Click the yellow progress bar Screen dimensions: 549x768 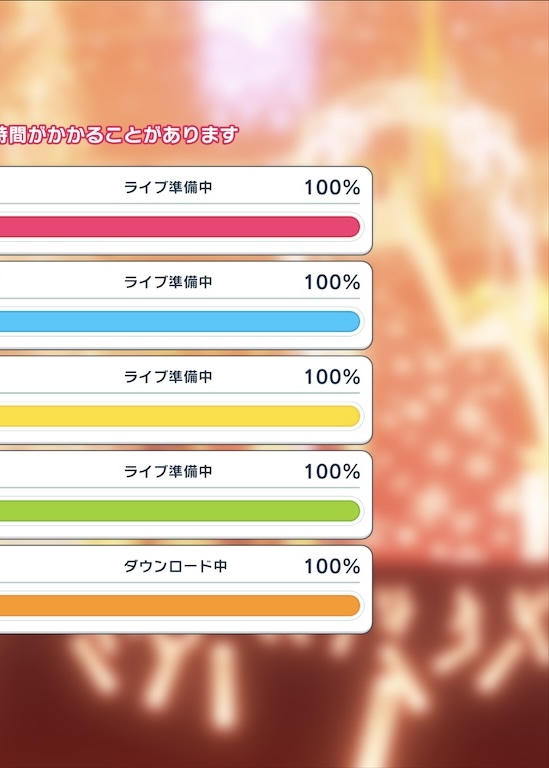coord(180,416)
